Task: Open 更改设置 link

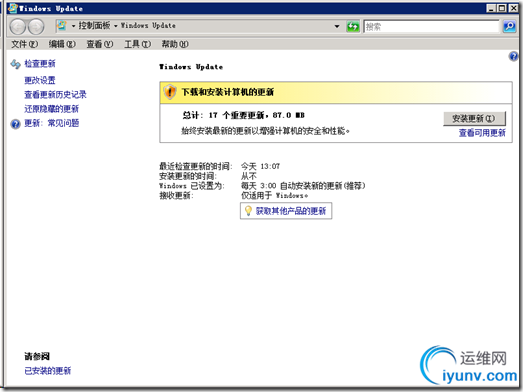Action: (x=40, y=80)
